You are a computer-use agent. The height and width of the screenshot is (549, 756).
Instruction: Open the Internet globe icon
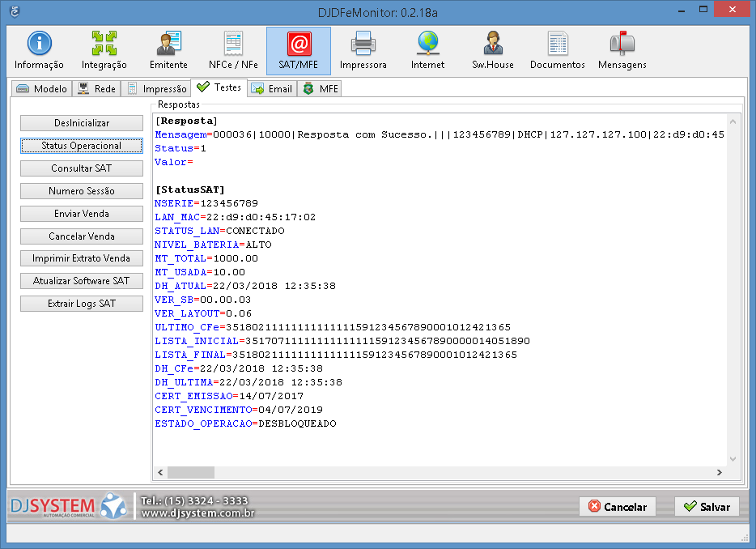coord(427,51)
